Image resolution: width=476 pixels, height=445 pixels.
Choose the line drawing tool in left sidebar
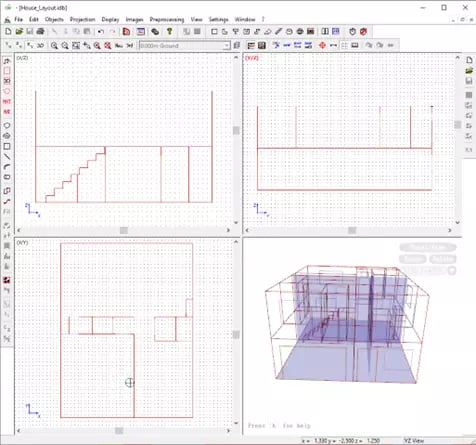pyautogui.click(x=7, y=157)
